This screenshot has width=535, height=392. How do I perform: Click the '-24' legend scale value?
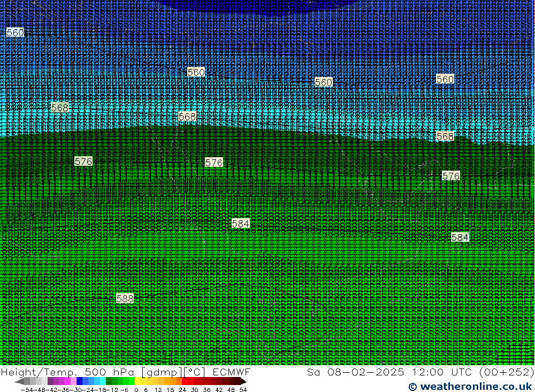[88, 390]
